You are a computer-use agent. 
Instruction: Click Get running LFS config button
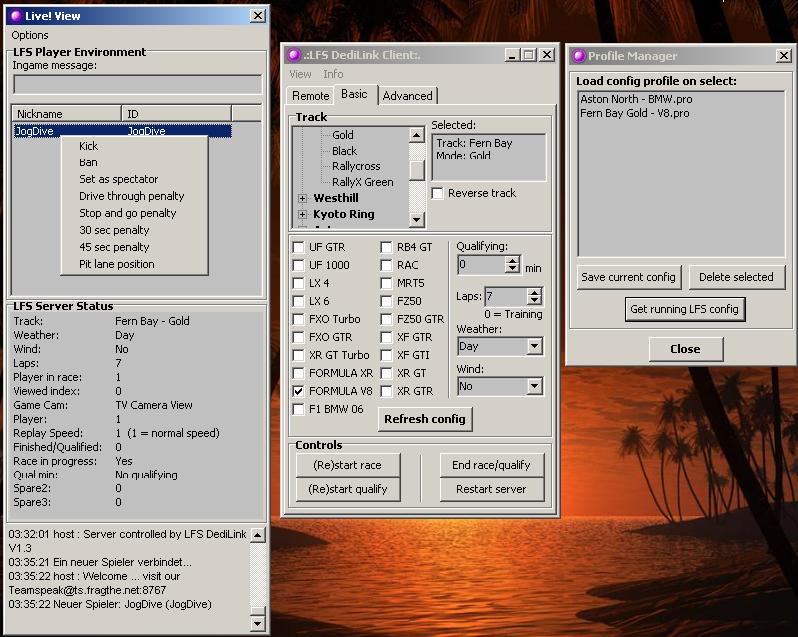(685, 309)
